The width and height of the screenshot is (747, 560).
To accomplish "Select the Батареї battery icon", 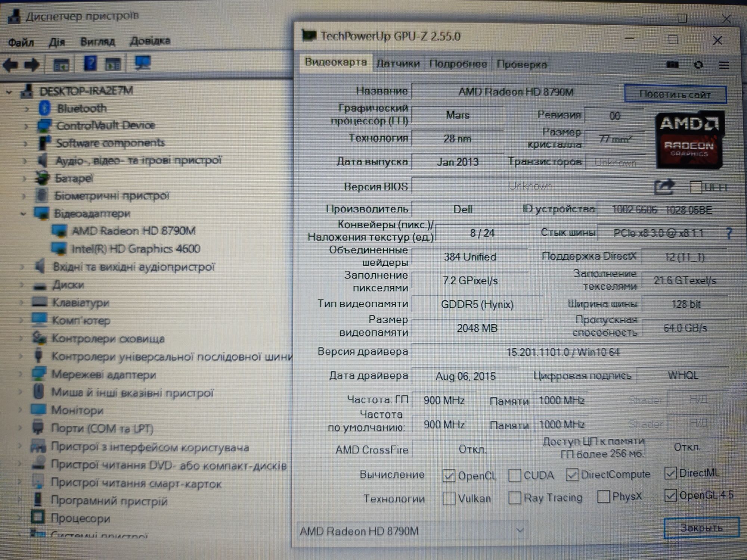I will [x=42, y=178].
